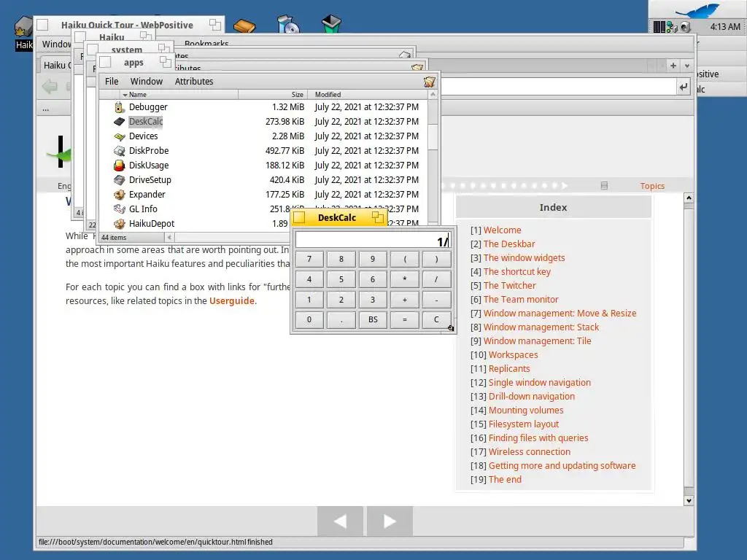Viewport: 747px width, 560px height.
Task: Select the DiskUsage application icon
Action: (119, 166)
